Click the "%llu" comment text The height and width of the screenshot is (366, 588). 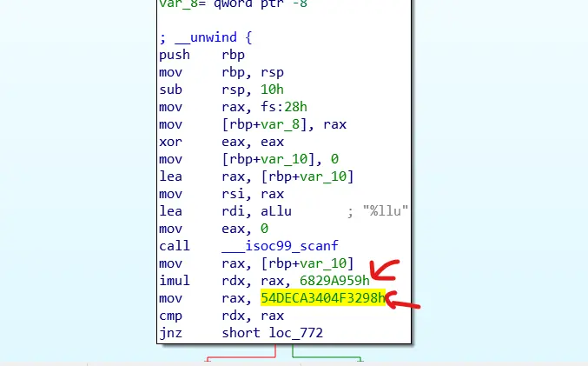point(385,211)
